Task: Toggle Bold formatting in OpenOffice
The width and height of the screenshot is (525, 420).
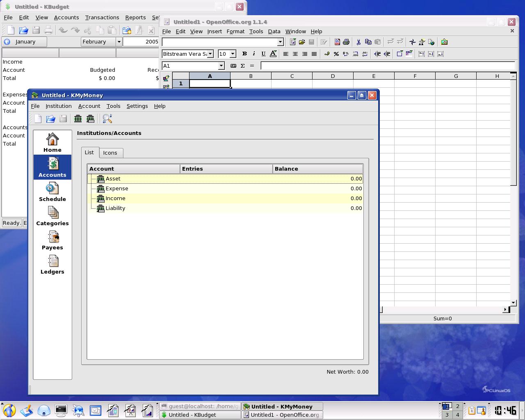Action: (x=244, y=54)
